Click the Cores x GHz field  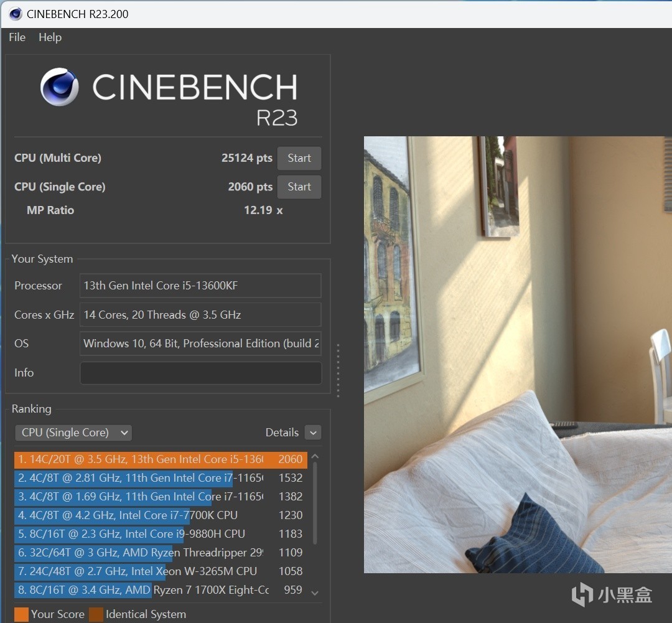(200, 315)
